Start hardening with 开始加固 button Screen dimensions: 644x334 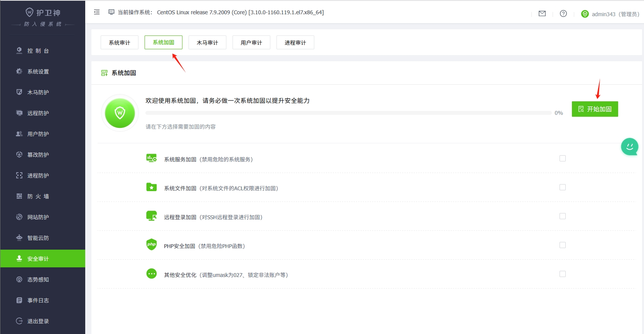(595, 109)
